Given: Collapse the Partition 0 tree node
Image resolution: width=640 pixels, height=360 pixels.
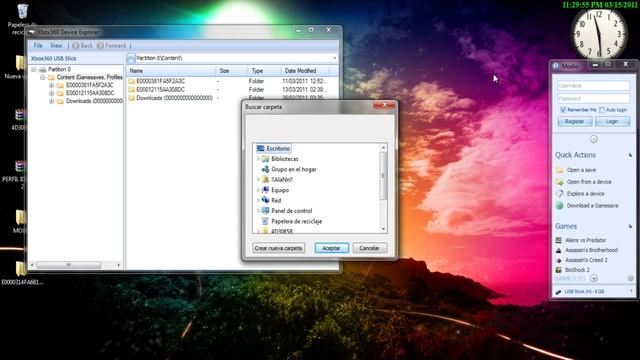Looking at the screenshot, I should point(34,69).
